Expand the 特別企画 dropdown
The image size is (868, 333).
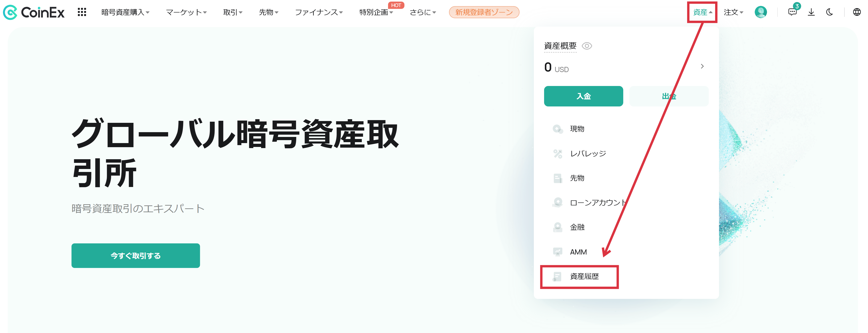(376, 12)
